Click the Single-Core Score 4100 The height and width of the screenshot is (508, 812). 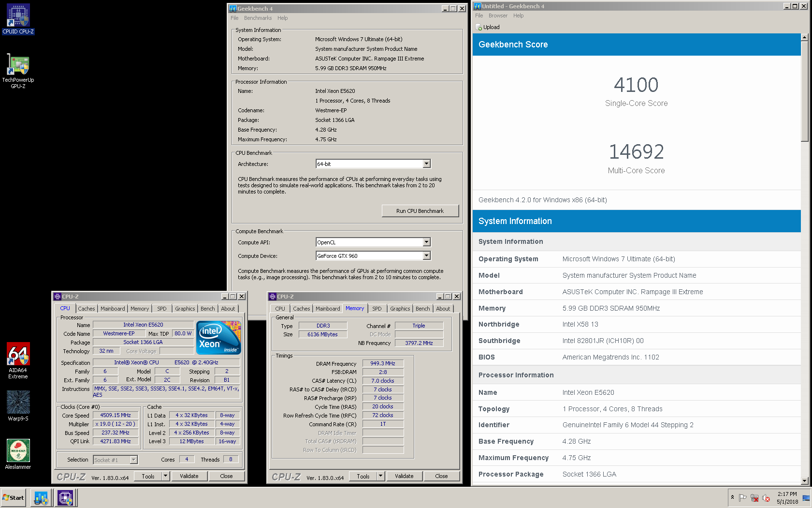[x=636, y=85]
